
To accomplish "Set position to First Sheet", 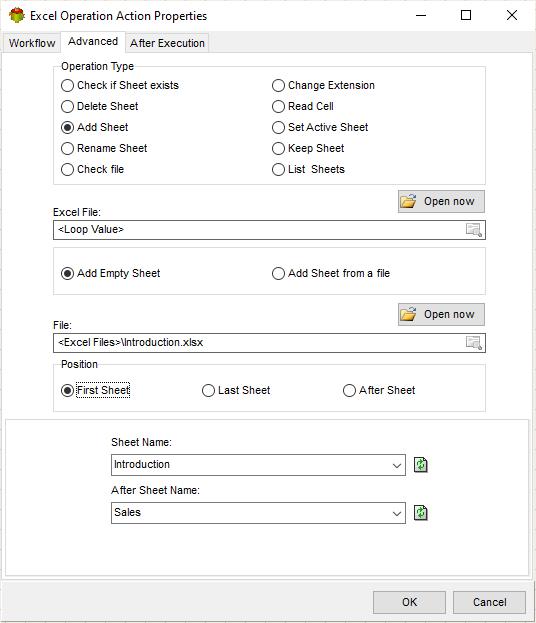I will (x=95, y=390).
